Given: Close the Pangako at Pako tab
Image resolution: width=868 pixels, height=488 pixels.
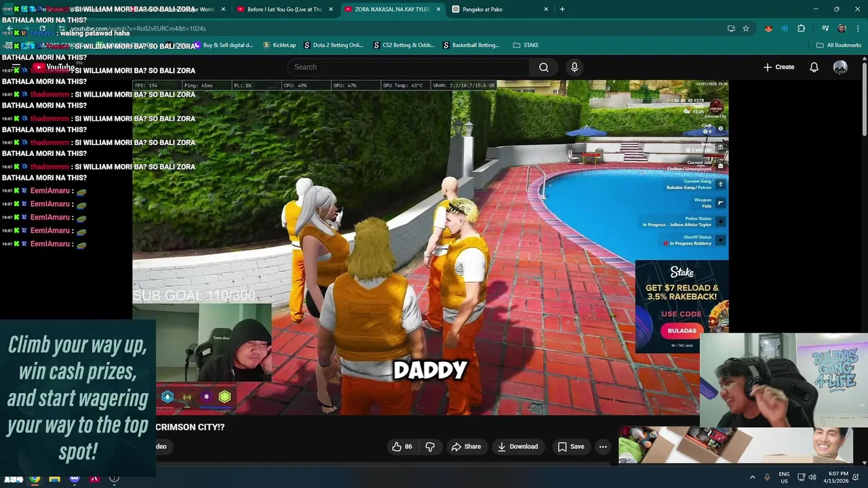Looking at the screenshot, I should point(546,9).
